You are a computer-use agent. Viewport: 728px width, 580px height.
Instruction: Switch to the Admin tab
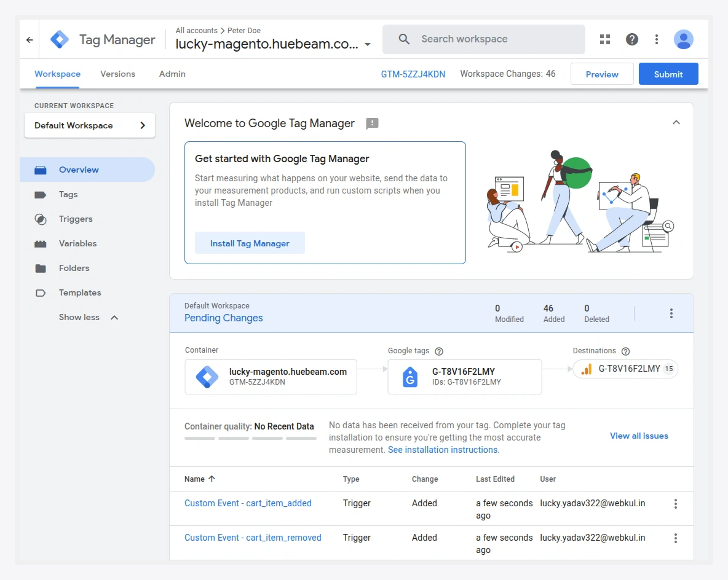(172, 74)
